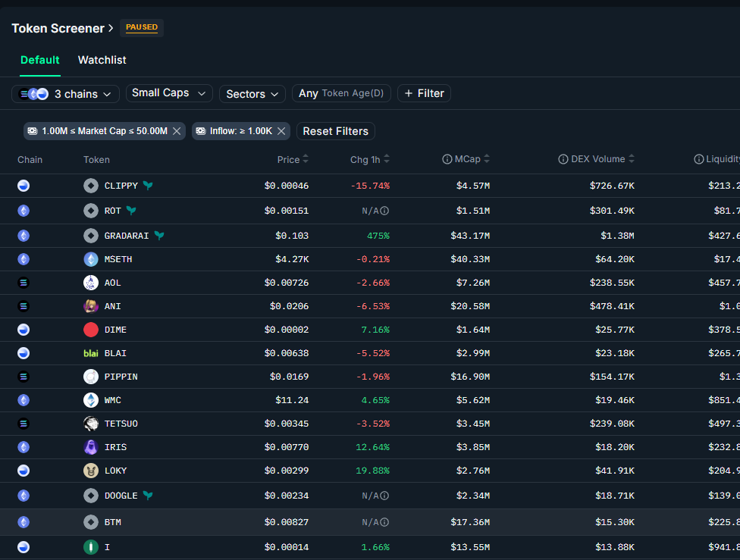Screen dimensions: 740x560
Task: Sort by MCap column arrows
Action: 487,159
